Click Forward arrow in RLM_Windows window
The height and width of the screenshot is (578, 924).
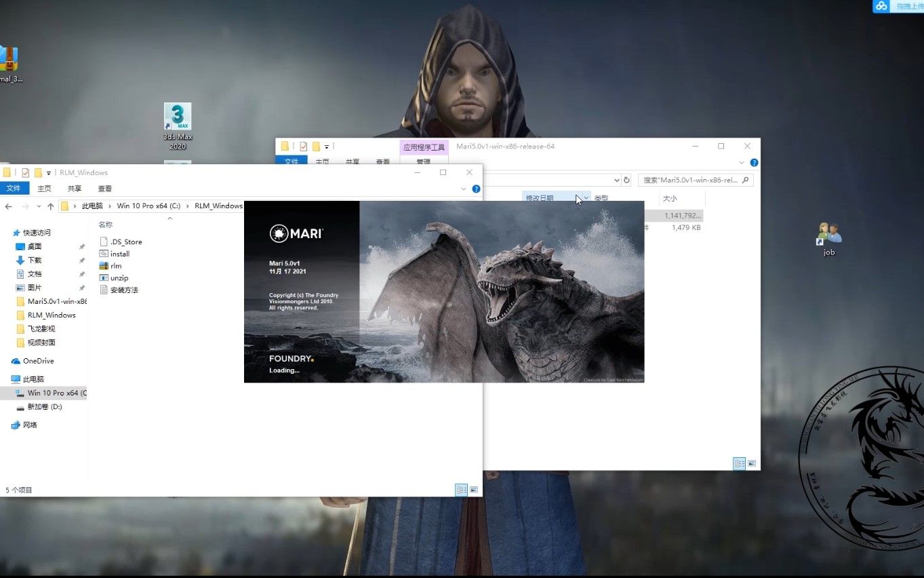tap(25, 206)
